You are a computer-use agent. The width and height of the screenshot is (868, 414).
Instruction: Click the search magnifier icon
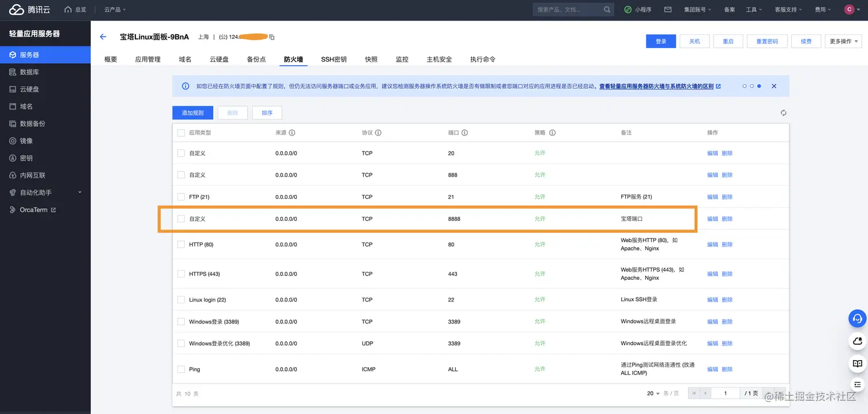click(x=607, y=10)
